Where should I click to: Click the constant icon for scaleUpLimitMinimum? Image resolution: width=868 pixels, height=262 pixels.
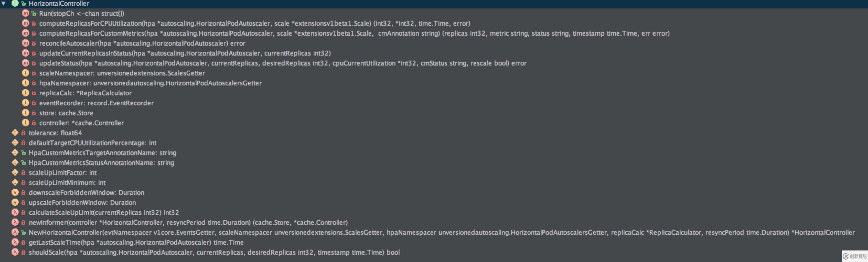[x=15, y=182]
